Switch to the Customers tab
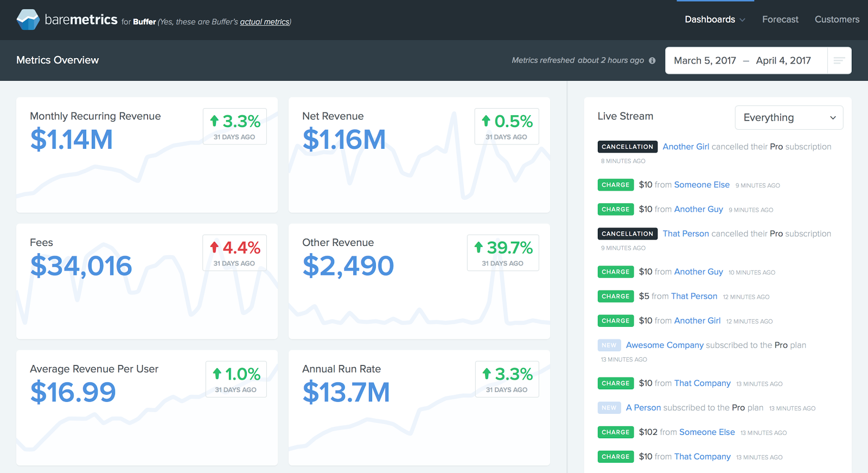868x473 pixels. click(837, 20)
